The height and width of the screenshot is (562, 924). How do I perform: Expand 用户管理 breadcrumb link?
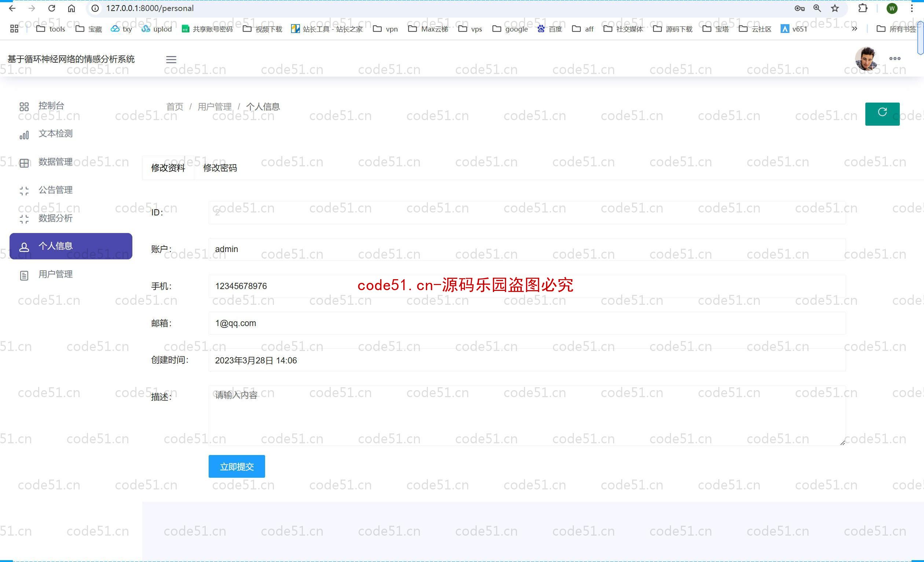point(214,106)
